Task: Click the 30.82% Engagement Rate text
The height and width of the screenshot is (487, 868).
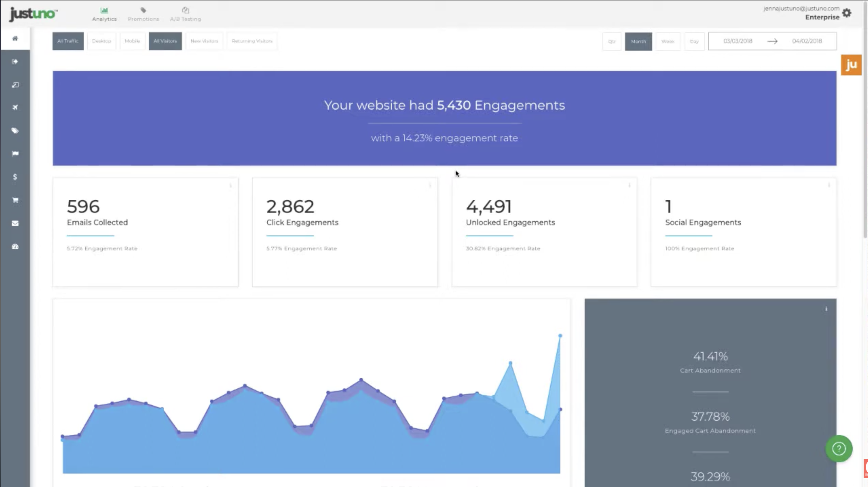Action: tap(503, 248)
